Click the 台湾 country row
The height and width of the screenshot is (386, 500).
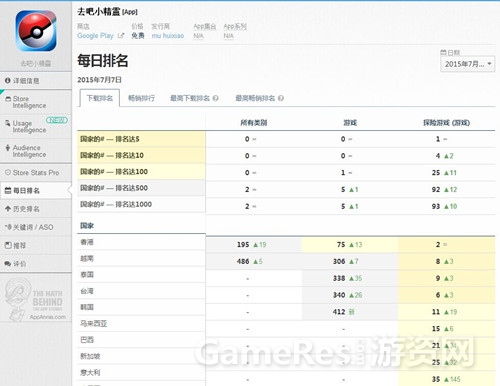tap(141, 291)
